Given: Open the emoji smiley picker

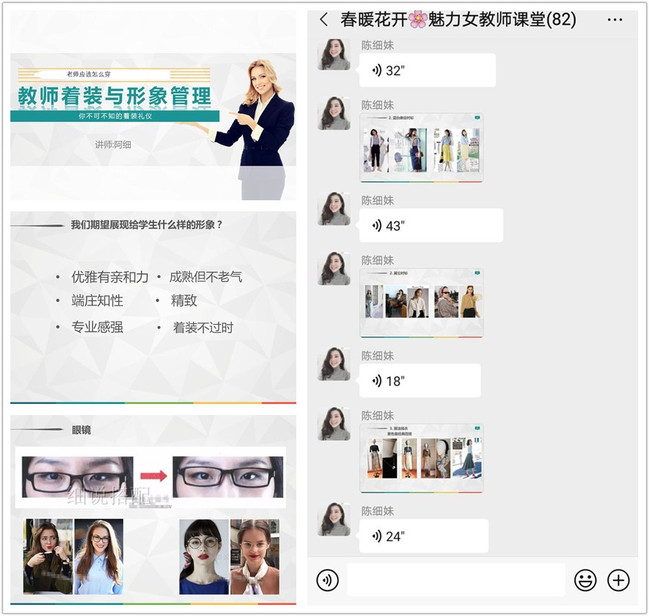Looking at the screenshot, I should [585, 579].
